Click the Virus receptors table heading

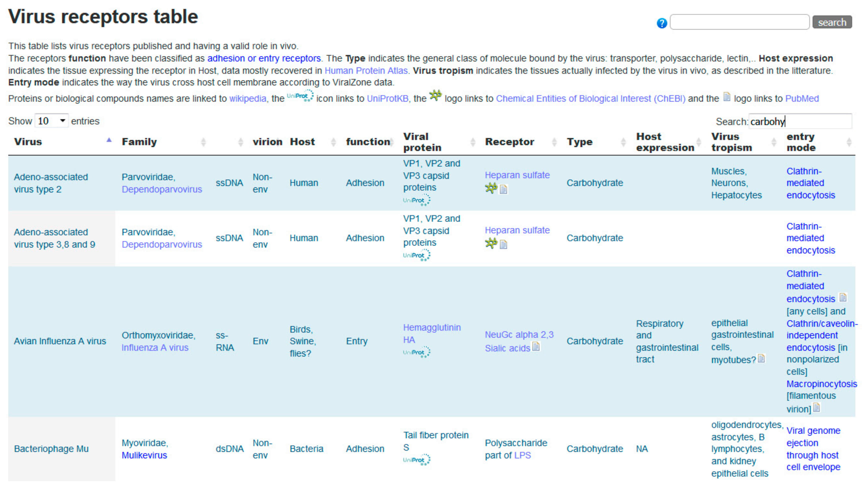103,16
